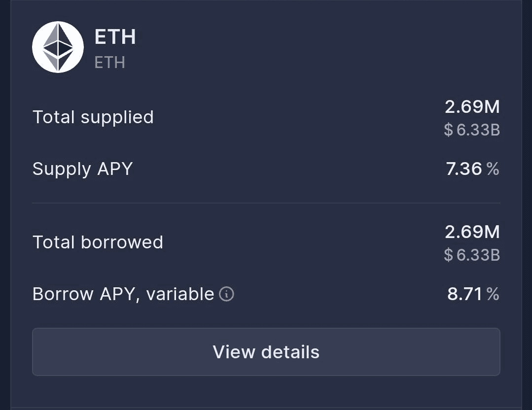Open the View details button

click(266, 352)
